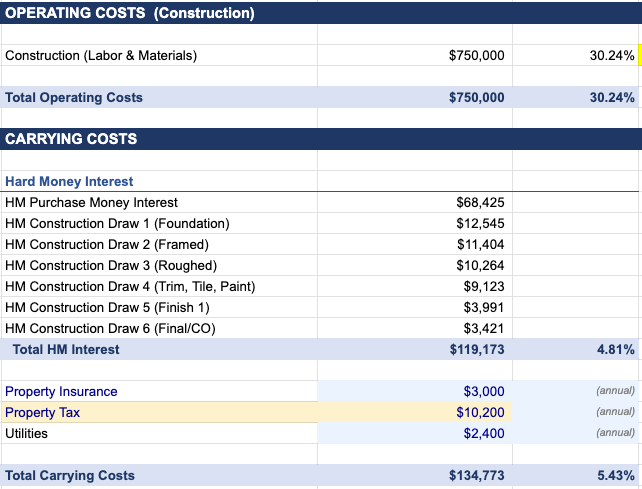Select the Utilities $2,400 input cell
This screenshot has width=642, height=489.
point(415,433)
